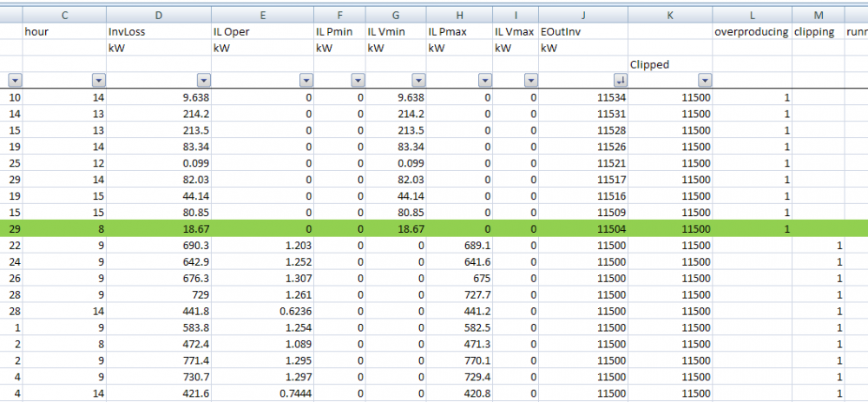Viewport: 868px width, 402px height.
Task: Select column M header
Action: (819, 15)
